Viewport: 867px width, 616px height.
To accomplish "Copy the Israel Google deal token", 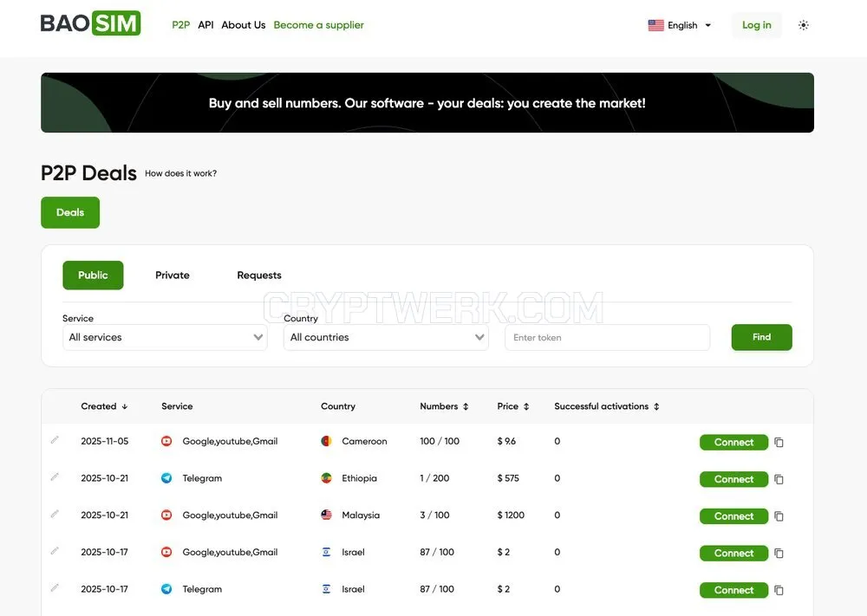I will 779,554.
